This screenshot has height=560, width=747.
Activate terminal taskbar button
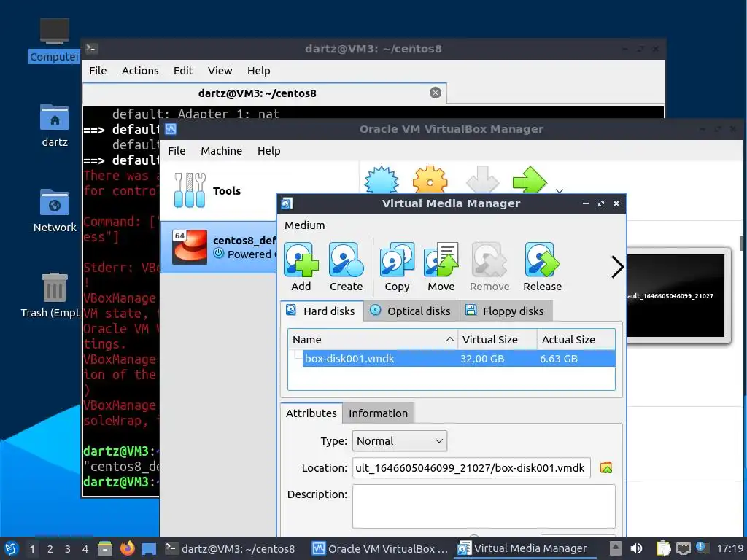(x=230, y=548)
